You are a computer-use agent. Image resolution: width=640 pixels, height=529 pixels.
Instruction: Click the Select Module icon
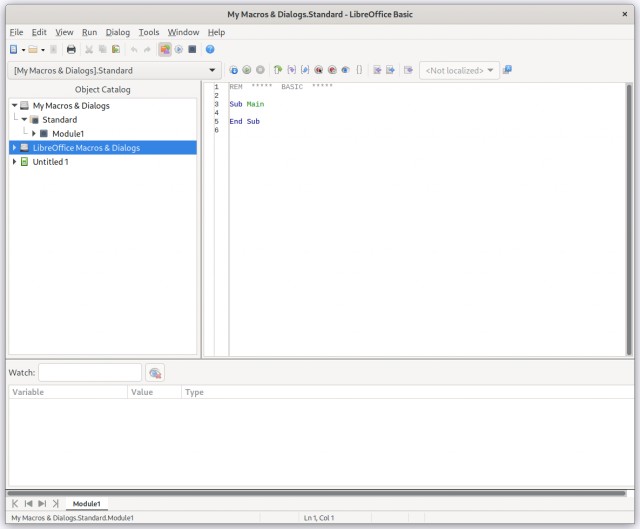pos(192,49)
